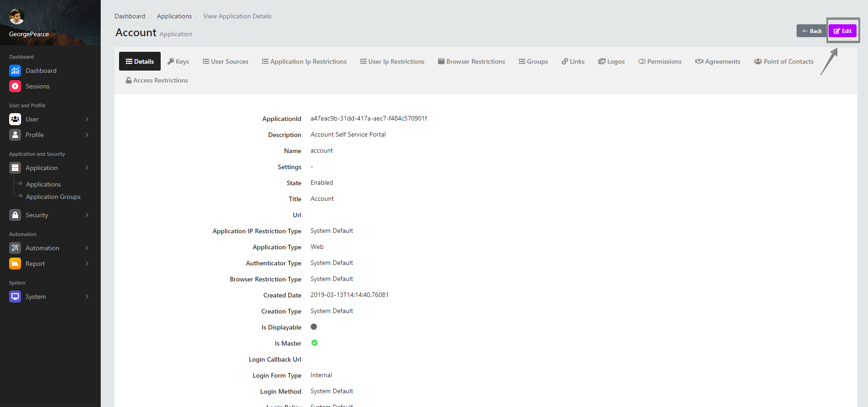Click the Sessions red icon
Screen dimensions: 868x407
[15, 86]
